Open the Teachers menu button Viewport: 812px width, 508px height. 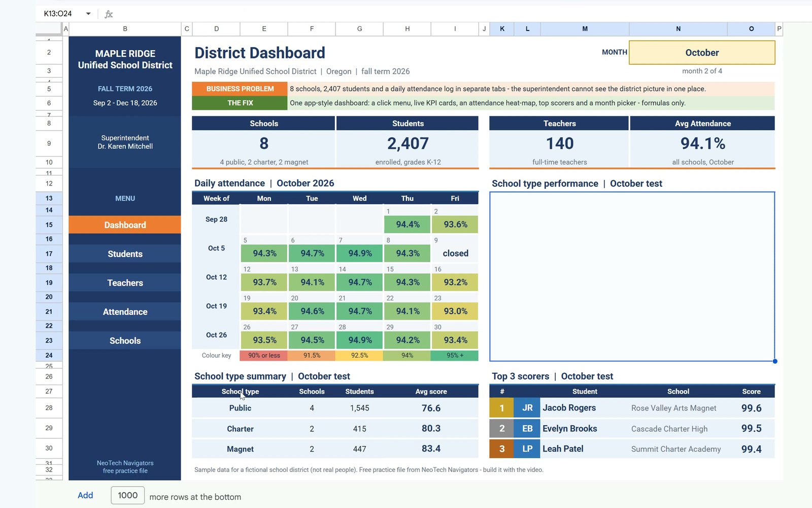125,283
